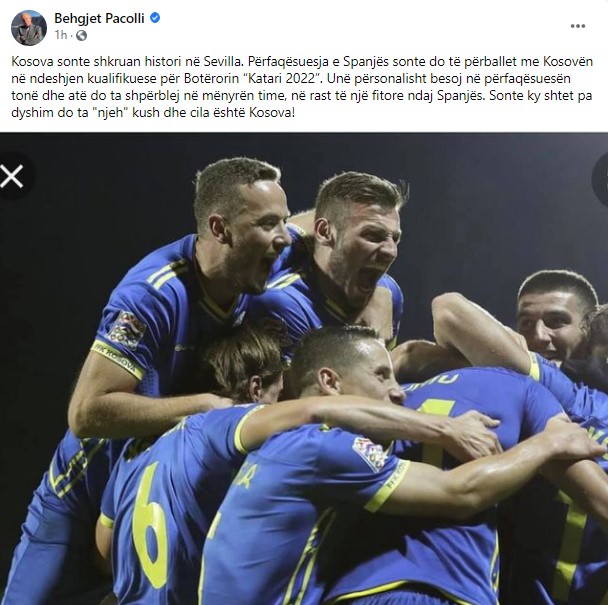Click the blue verified badge

point(155,18)
